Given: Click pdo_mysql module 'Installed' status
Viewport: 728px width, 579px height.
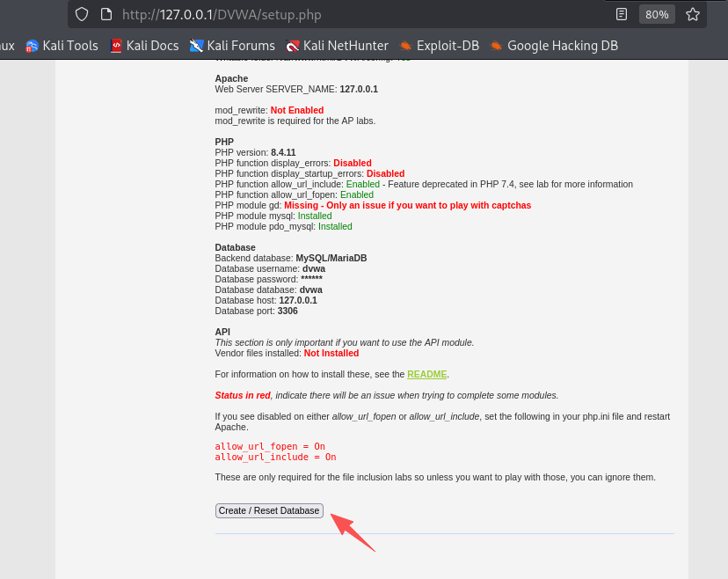Looking at the screenshot, I should pyautogui.click(x=335, y=226).
